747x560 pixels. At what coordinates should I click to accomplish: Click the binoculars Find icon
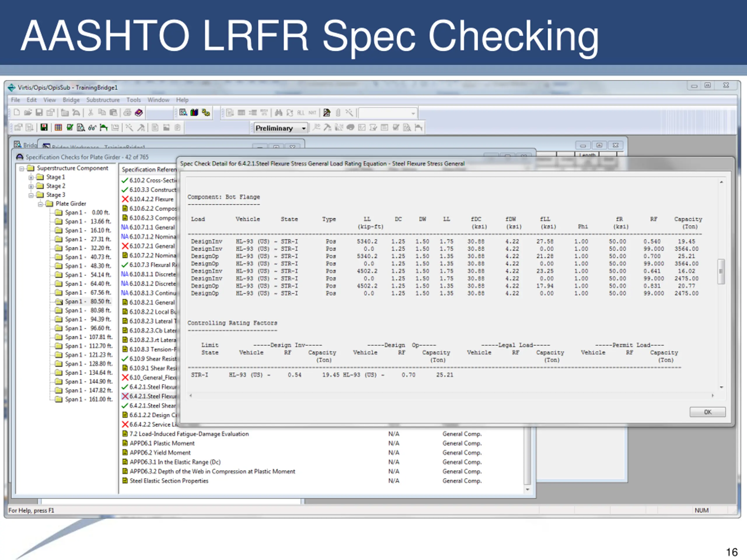tap(279, 113)
